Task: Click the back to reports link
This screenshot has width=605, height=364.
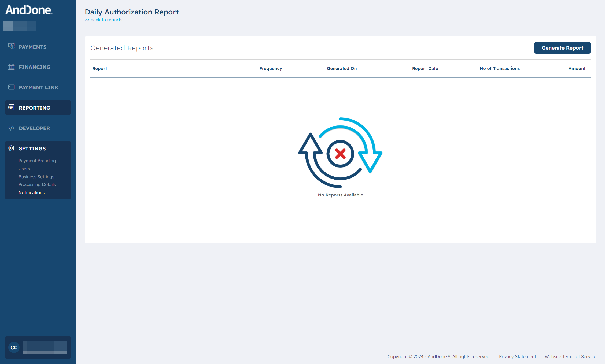Action: [x=104, y=20]
